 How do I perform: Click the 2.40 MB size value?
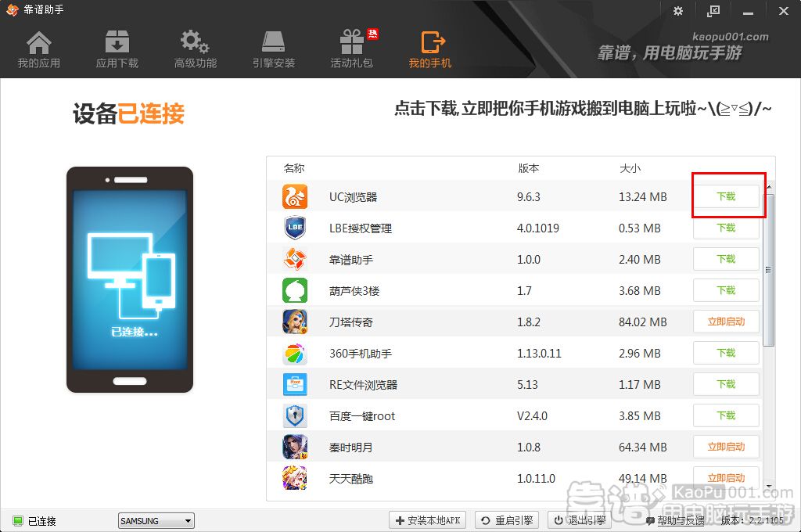pos(640,259)
